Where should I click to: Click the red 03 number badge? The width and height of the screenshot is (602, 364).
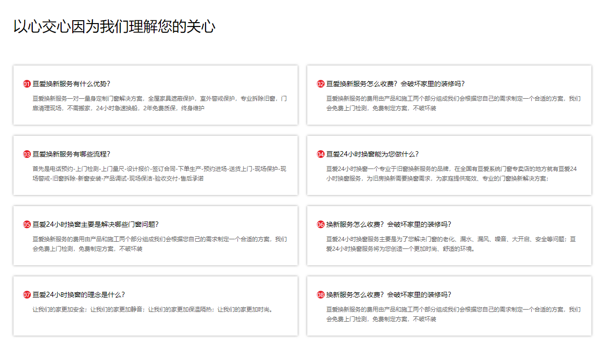click(27, 154)
